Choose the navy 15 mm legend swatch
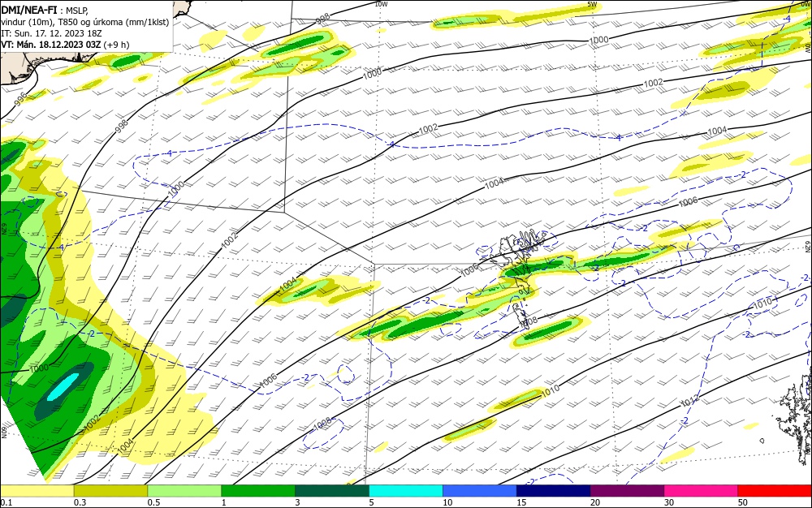812x508 pixels. [554, 491]
